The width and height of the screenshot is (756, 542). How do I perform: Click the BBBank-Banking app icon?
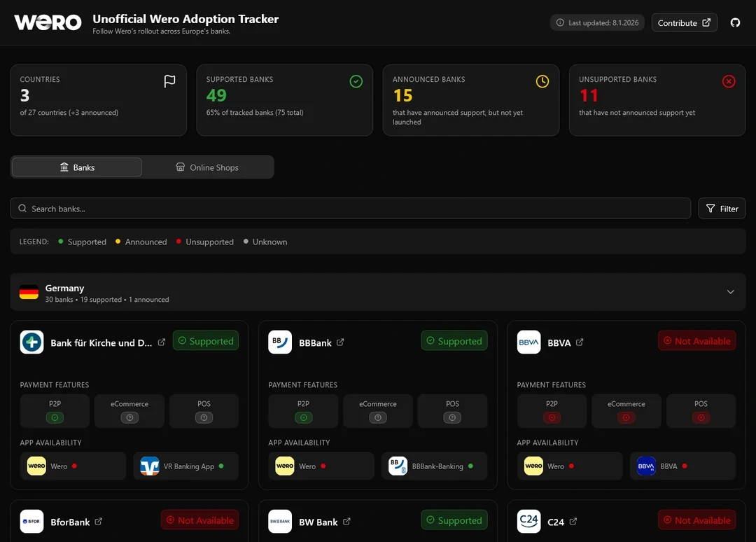point(398,466)
